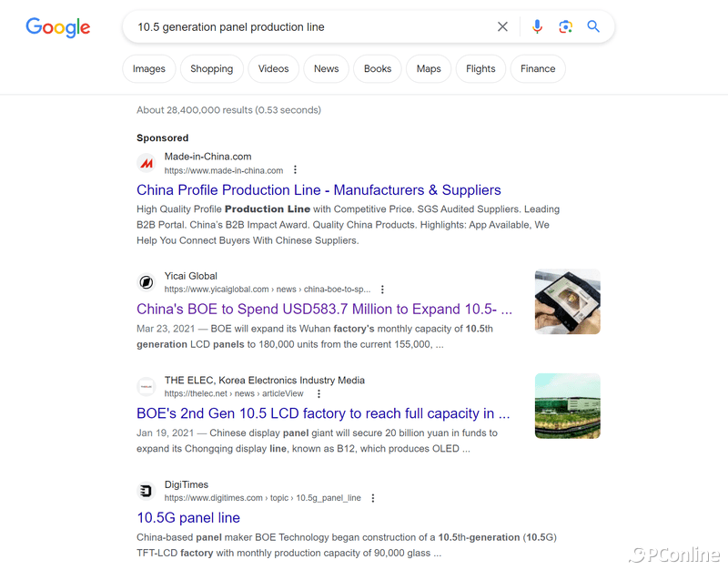This screenshot has width=728, height=570.
Task: Click the Made-in-China.com favicon
Action: click(x=147, y=163)
